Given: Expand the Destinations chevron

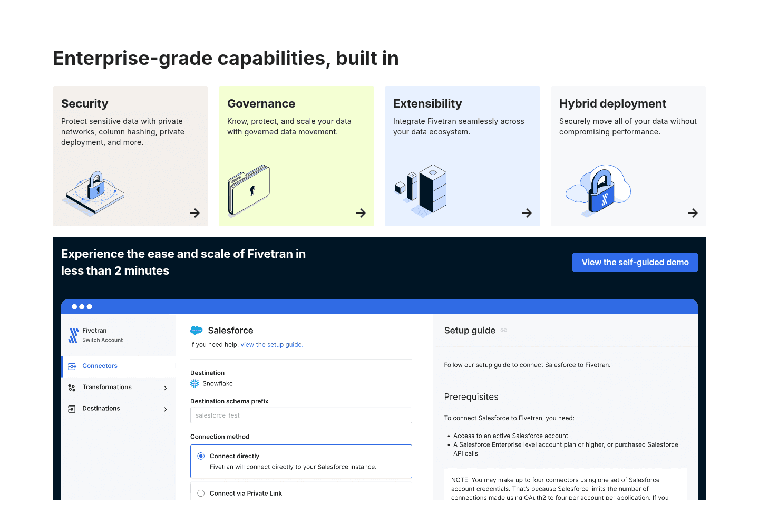Looking at the screenshot, I should 165,409.
